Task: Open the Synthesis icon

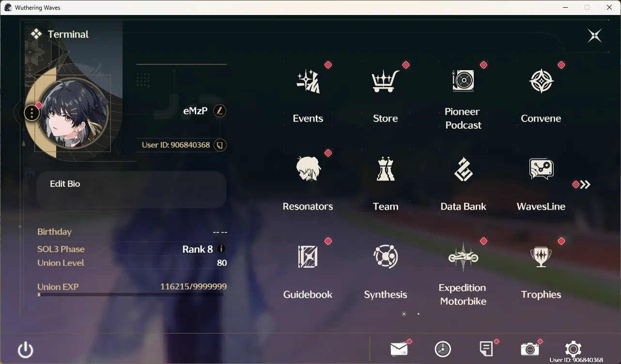Action: pyautogui.click(x=386, y=257)
